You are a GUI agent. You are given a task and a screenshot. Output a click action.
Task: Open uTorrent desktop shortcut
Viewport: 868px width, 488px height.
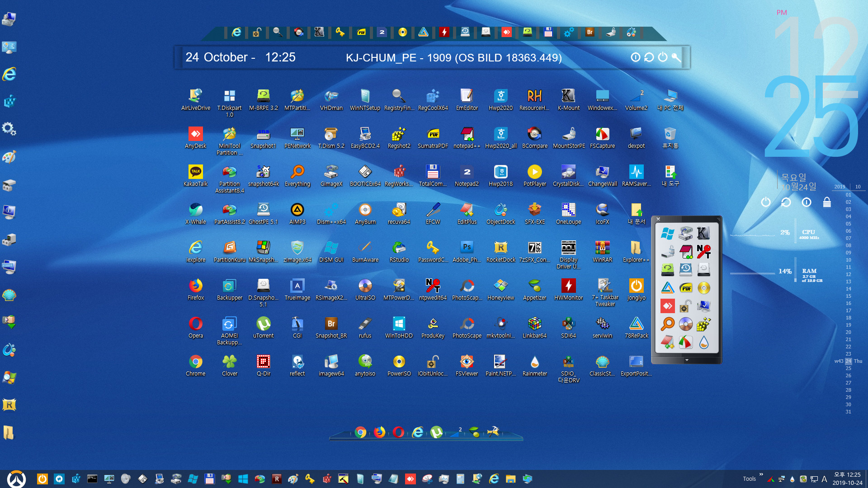click(x=263, y=327)
